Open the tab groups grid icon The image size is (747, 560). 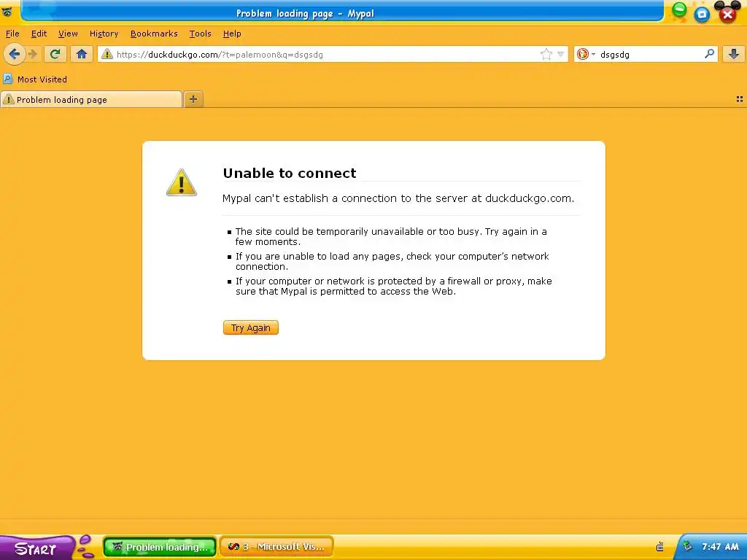coord(740,99)
